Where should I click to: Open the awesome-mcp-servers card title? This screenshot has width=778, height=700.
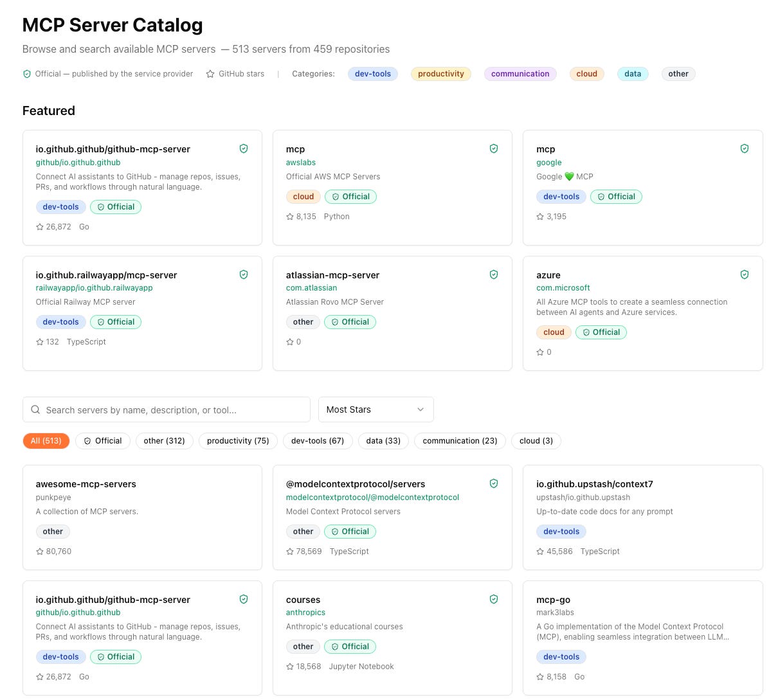[86, 484]
